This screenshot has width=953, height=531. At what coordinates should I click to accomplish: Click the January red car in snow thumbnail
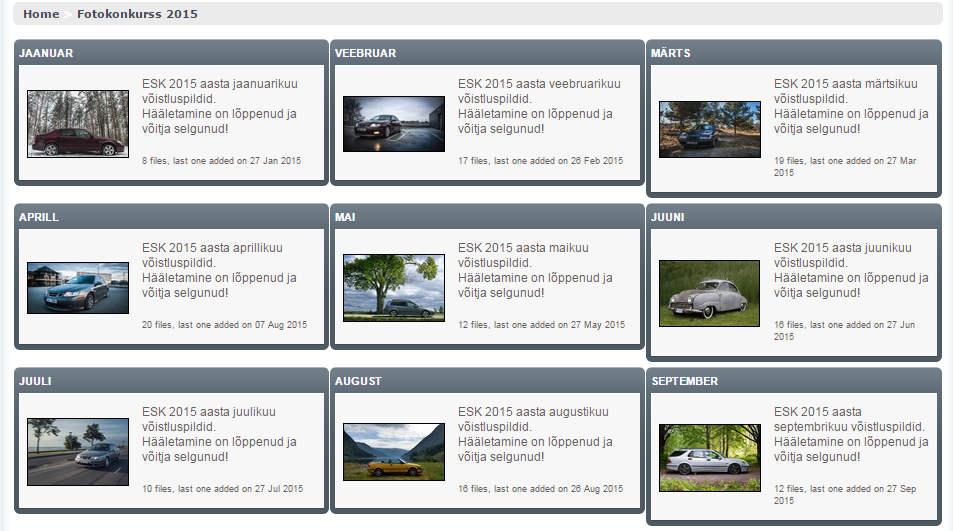pyautogui.click(x=78, y=124)
